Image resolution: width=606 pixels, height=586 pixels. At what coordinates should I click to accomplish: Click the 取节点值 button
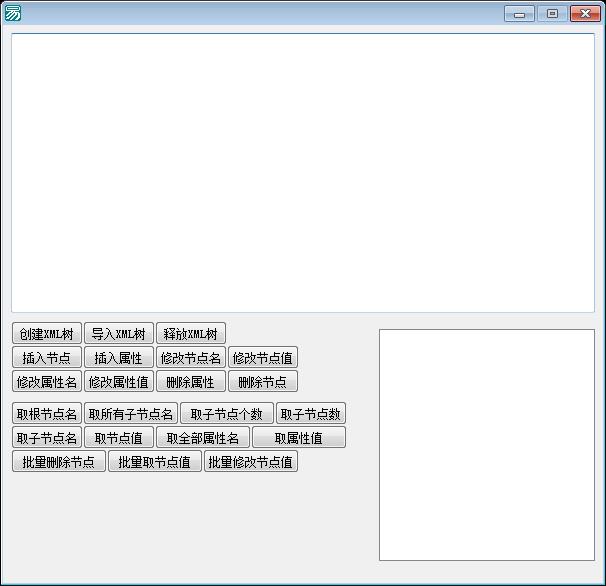coord(119,437)
